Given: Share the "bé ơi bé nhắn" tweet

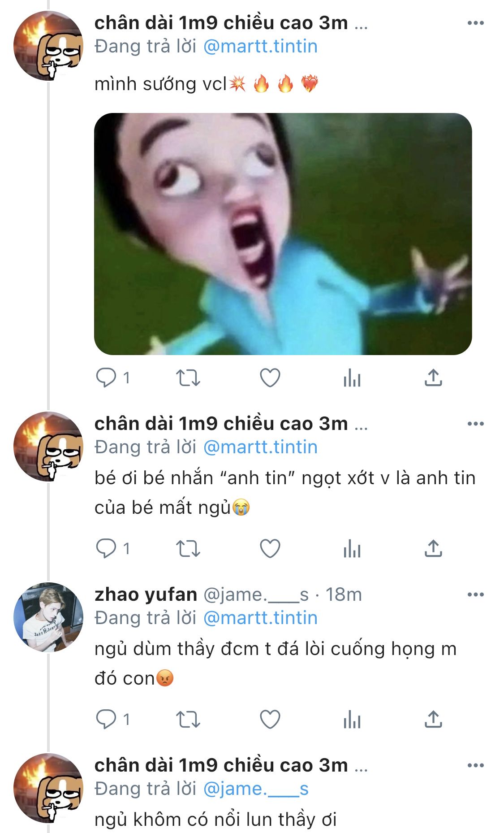Looking at the screenshot, I should [x=433, y=548].
